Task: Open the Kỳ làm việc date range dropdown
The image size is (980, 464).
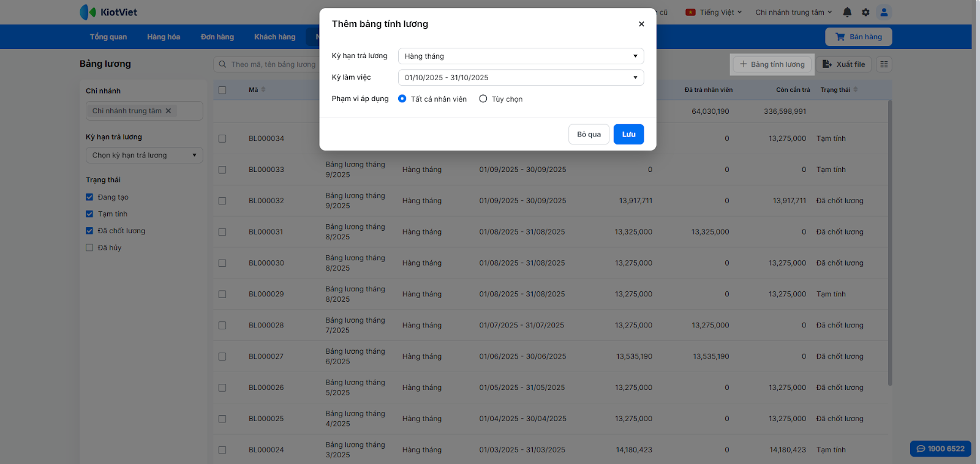Action: click(521, 78)
